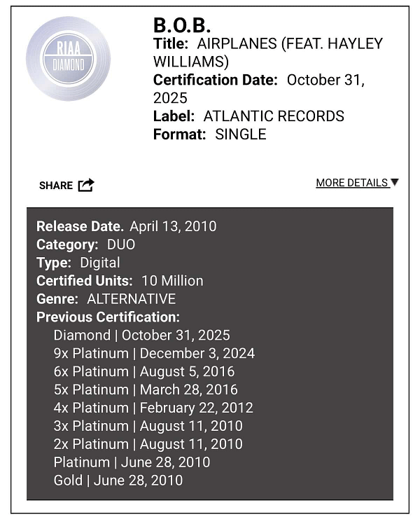
Task: Select the 6x Platinum August 2016 entry
Action: coord(144,372)
